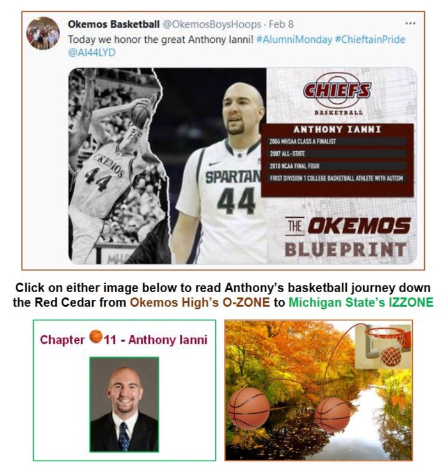Click the black-and-white Okemos 44 photo
The width and height of the screenshot is (448, 476).
(x=118, y=166)
